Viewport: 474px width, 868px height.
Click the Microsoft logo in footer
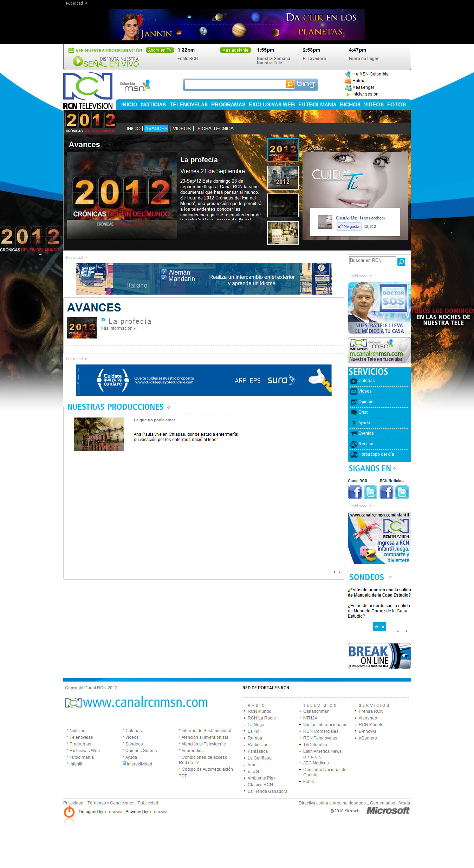coord(388,810)
